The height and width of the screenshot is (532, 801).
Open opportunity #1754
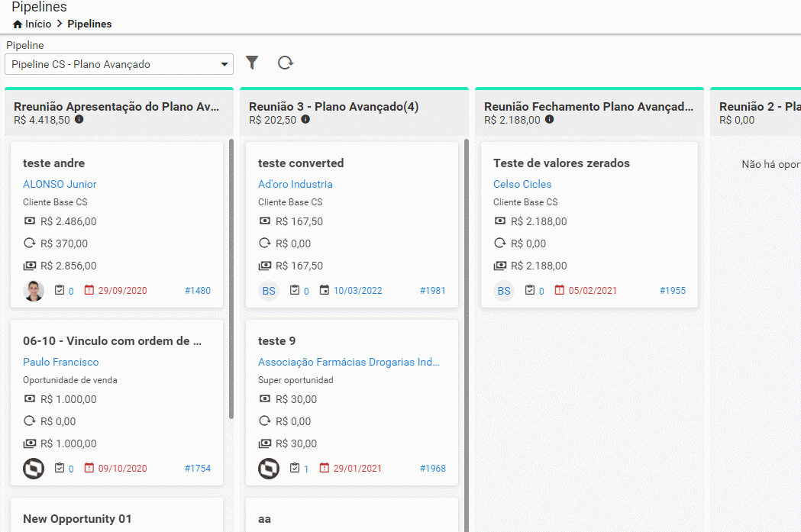(x=198, y=468)
